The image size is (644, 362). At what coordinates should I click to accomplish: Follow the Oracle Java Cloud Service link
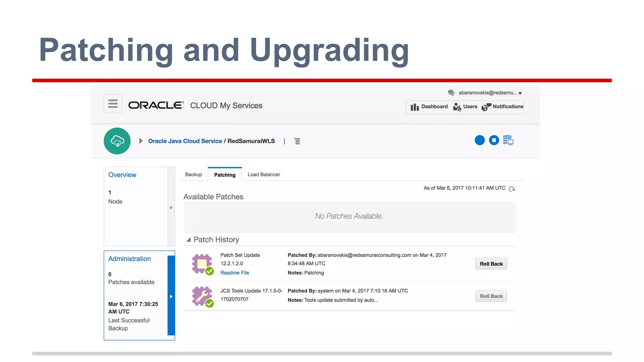click(x=185, y=141)
